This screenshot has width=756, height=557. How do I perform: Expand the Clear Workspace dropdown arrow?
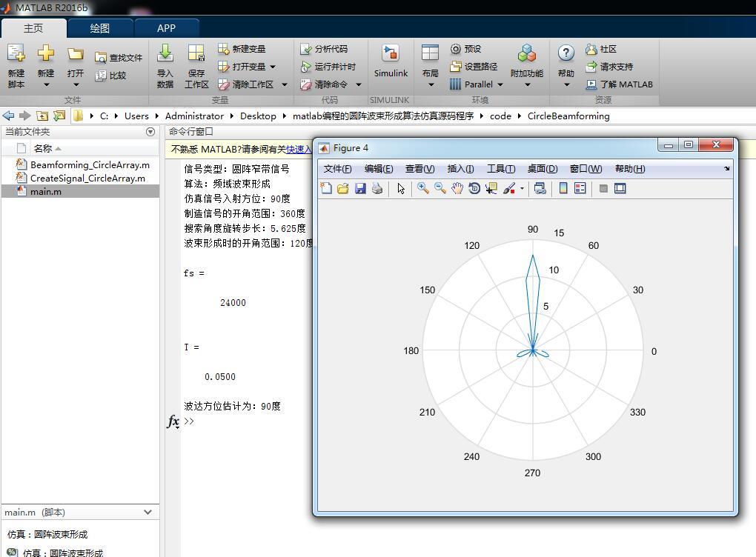pos(285,84)
